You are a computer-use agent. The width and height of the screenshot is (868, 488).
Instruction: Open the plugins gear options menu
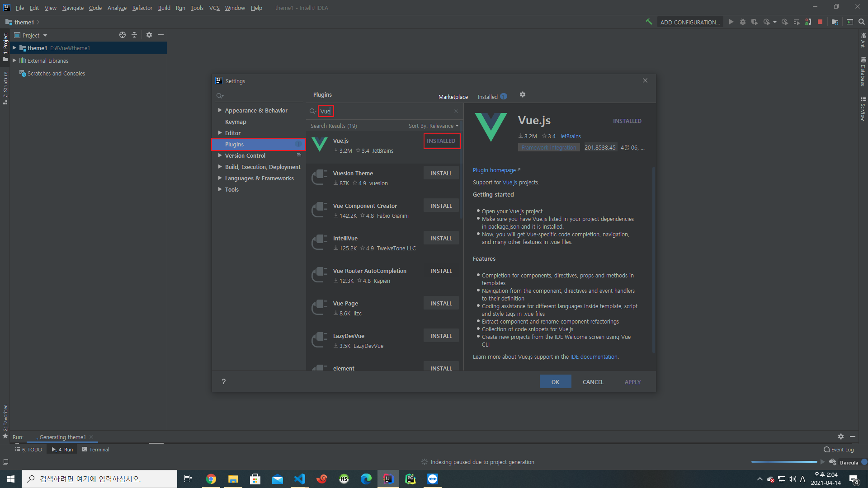click(522, 95)
